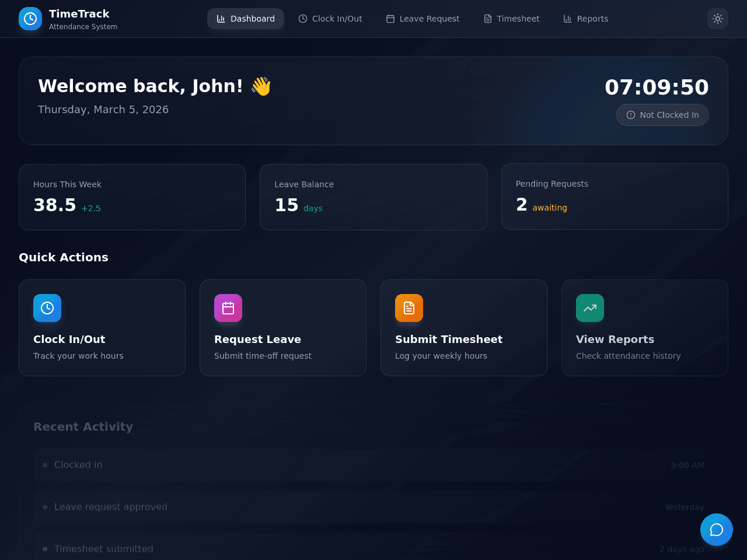Viewport: 747px width, 560px height.
Task: Open the Leave Request tab
Action: click(x=423, y=19)
